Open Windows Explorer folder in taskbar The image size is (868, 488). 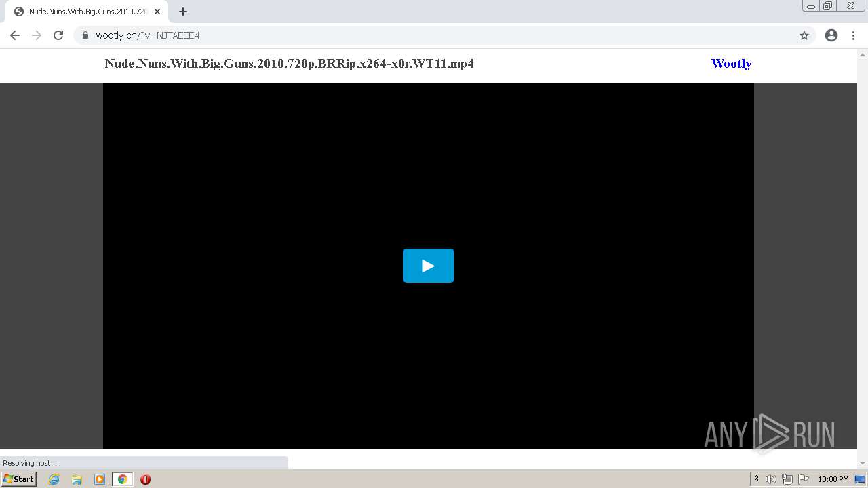point(77,479)
